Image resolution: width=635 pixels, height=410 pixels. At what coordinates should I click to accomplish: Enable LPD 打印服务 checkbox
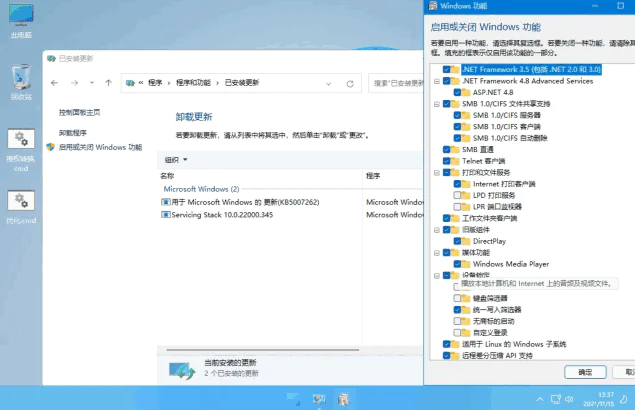click(457, 195)
